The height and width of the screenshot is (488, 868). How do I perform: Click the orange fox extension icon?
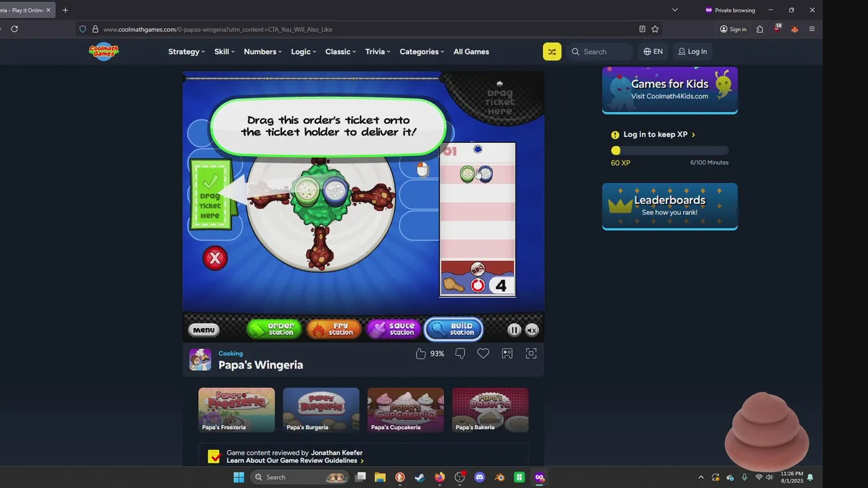794,29
